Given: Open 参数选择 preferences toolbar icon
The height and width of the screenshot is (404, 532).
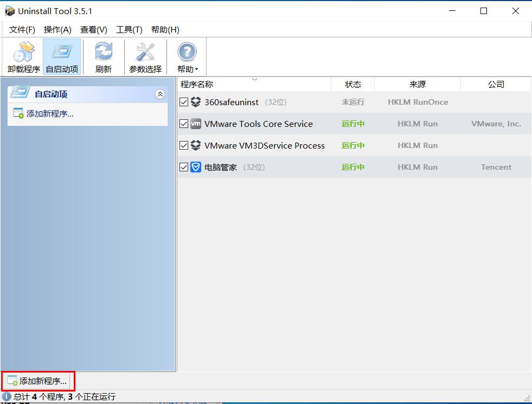Looking at the screenshot, I should tap(145, 52).
